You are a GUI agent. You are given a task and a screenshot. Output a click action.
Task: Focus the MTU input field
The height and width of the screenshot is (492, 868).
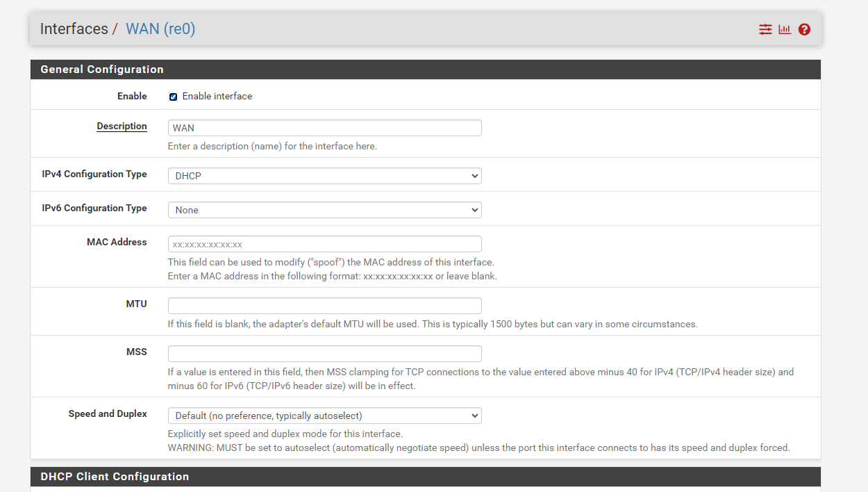325,306
